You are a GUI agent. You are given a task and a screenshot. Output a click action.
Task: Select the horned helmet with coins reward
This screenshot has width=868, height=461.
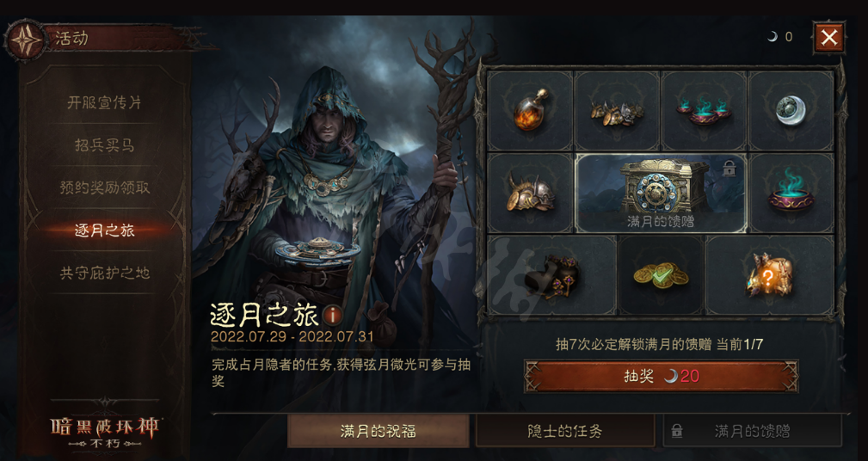coord(530,193)
